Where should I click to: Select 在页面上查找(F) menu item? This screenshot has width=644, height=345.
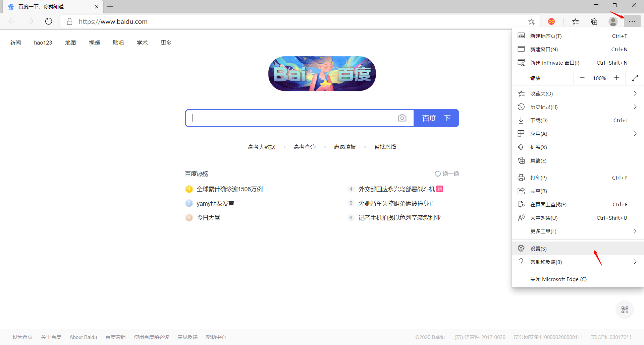tap(578, 204)
